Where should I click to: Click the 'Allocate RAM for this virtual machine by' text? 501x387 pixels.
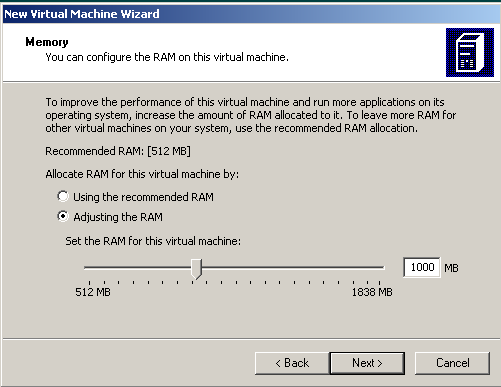(142, 174)
